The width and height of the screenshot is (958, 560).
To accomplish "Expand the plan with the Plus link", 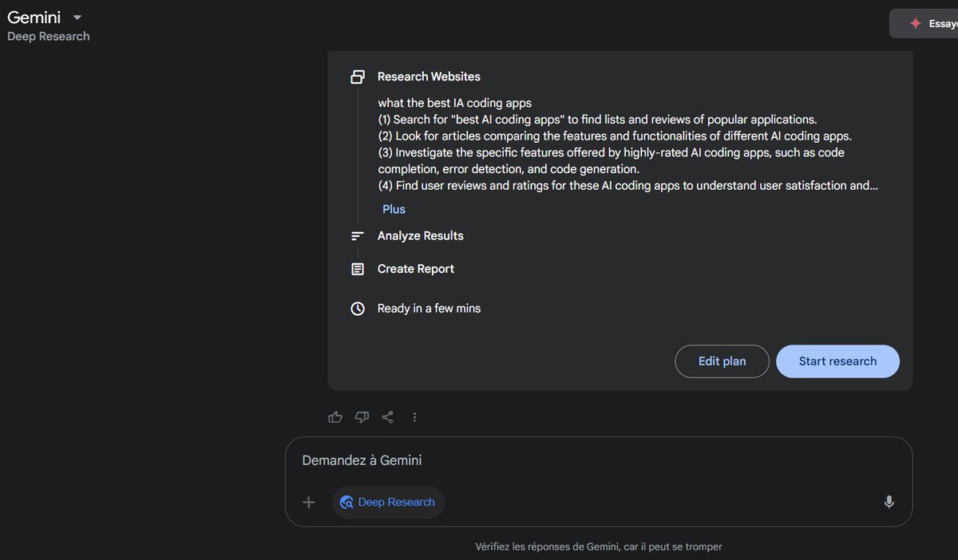I will tap(394, 209).
